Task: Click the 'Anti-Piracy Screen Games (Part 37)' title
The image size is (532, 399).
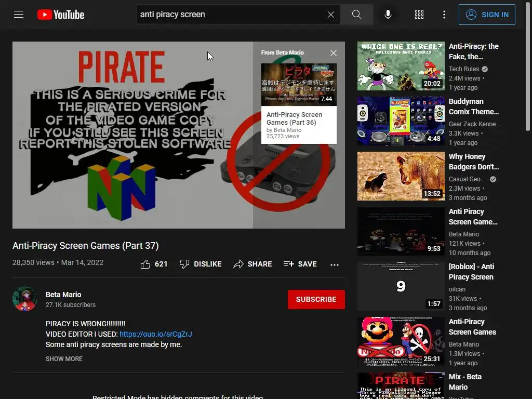Action: (x=86, y=246)
